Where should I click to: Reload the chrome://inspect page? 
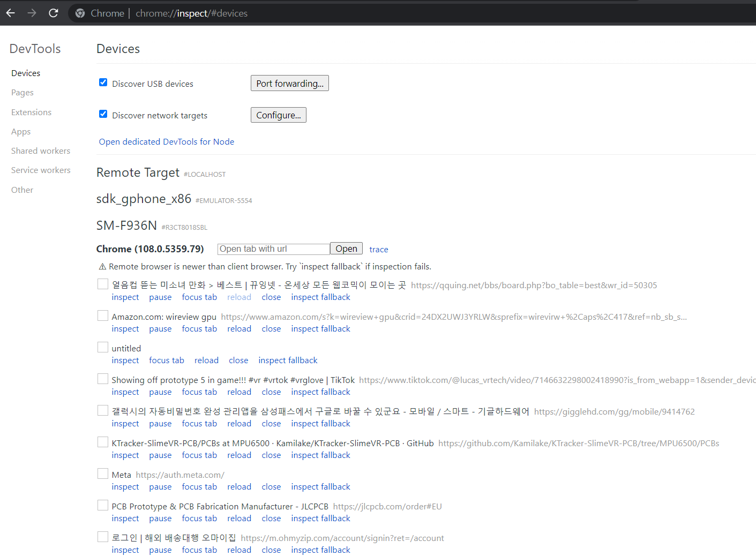54,13
